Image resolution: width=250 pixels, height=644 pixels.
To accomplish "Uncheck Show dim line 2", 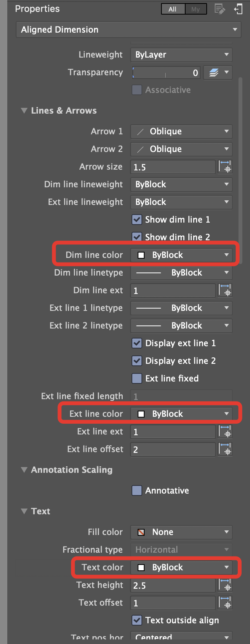I will pos(137,237).
